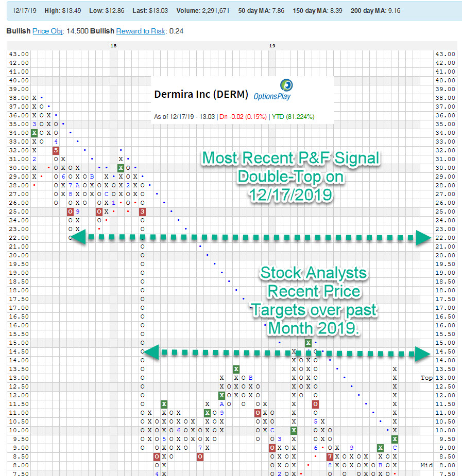Click the 22.00 price label on left axis
The width and height of the screenshot is (462, 476).
pos(19,238)
